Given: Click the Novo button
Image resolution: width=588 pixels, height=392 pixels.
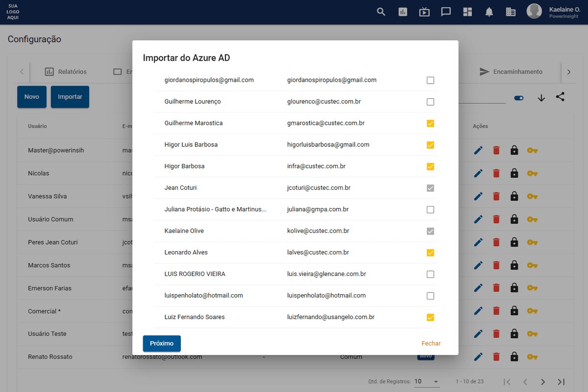Looking at the screenshot, I should pos(32,97).
